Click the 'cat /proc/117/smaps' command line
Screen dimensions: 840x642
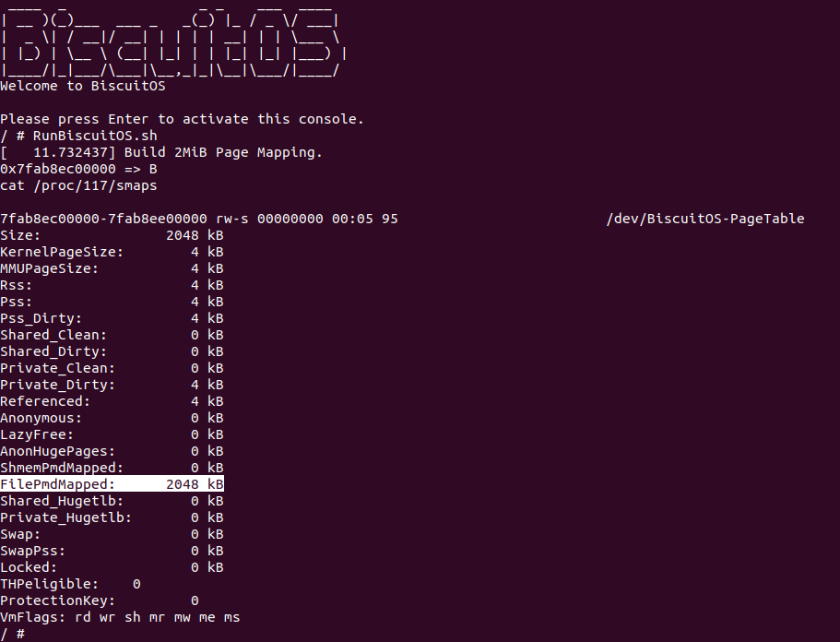(x=78, y=185)
